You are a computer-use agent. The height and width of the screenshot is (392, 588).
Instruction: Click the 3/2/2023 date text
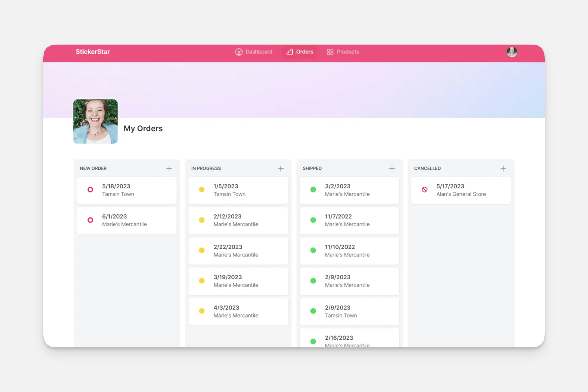click(x=338, y=186)
